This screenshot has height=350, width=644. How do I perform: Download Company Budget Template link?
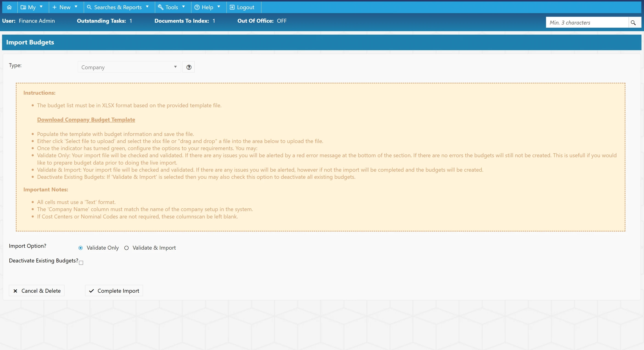pos(86,120)
